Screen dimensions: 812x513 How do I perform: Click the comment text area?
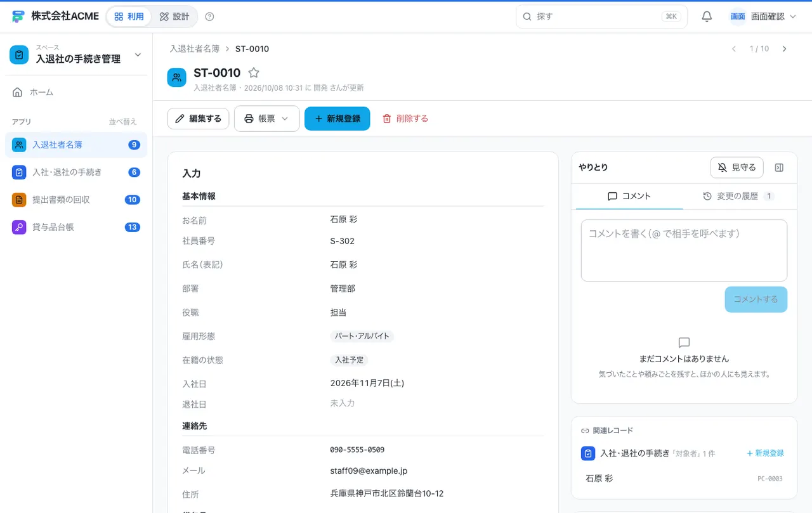(684, 250)
